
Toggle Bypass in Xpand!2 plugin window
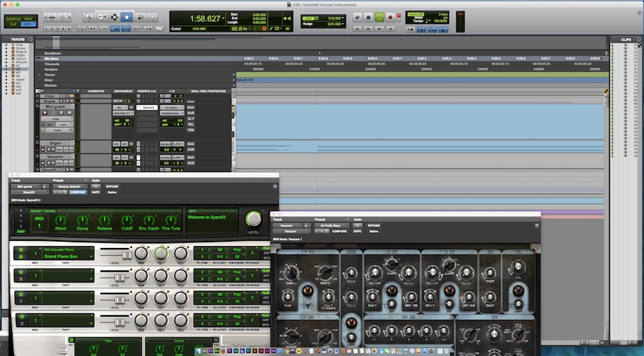112,187
